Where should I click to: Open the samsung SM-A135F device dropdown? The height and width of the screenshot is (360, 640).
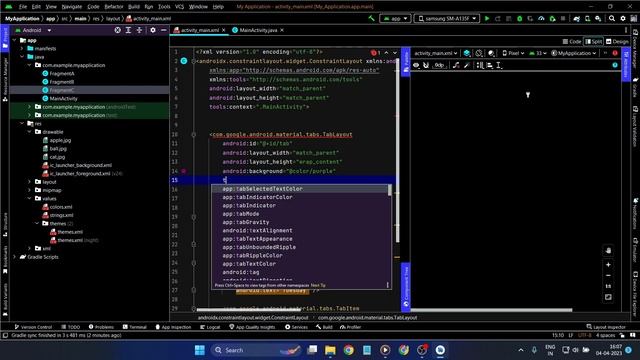coord(447,18)
